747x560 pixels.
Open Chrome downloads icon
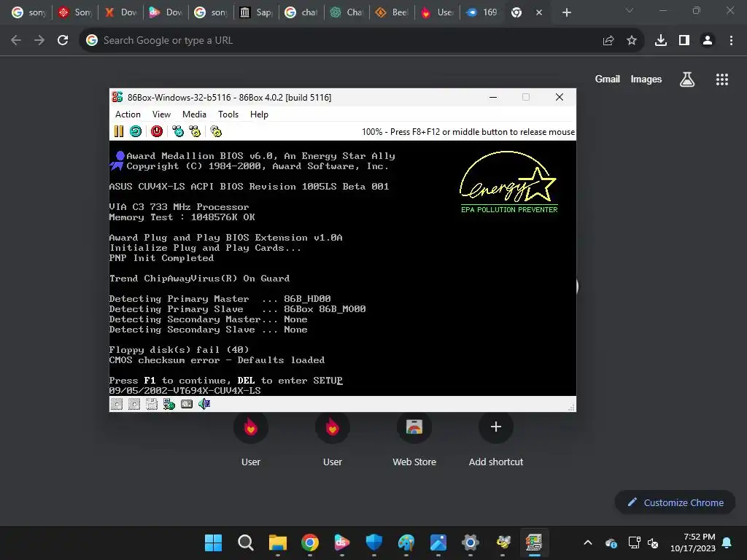(x=661, y=41)
